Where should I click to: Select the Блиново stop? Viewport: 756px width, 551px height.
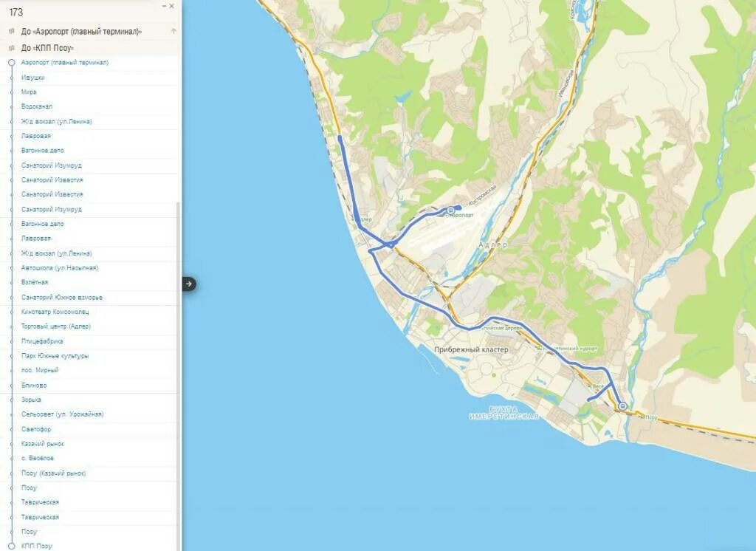click(x=34, y=386)
